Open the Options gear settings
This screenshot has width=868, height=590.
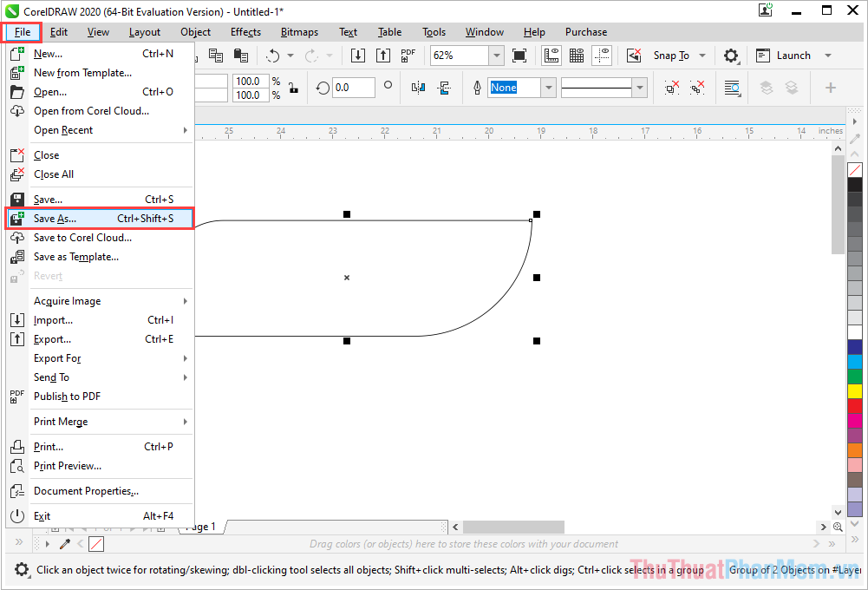click(730, 55)
